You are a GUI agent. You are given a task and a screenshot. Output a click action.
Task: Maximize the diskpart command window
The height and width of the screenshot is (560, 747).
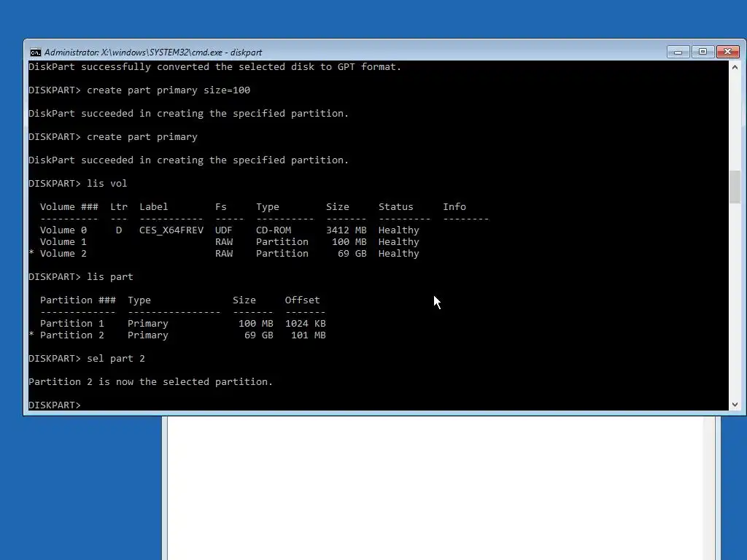coord(703,52)
